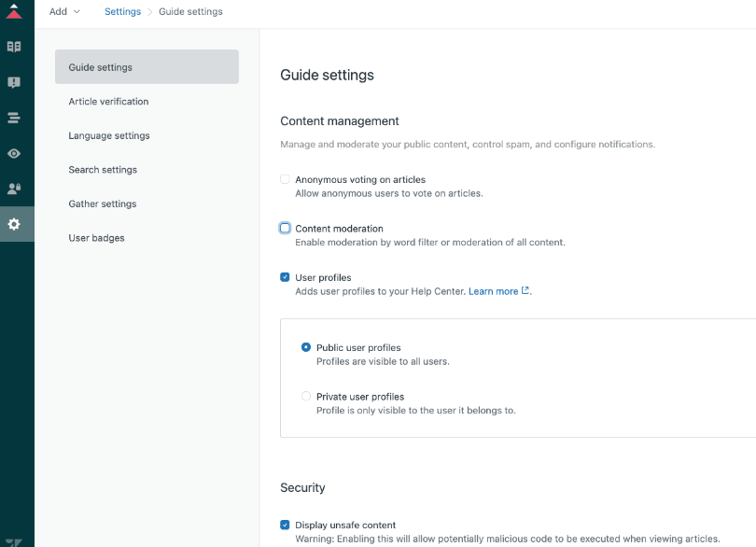Open the moderate content exclamation bubble icon
Image resolution: width=756 pixels, height=547 pixels.
(14, 82)
